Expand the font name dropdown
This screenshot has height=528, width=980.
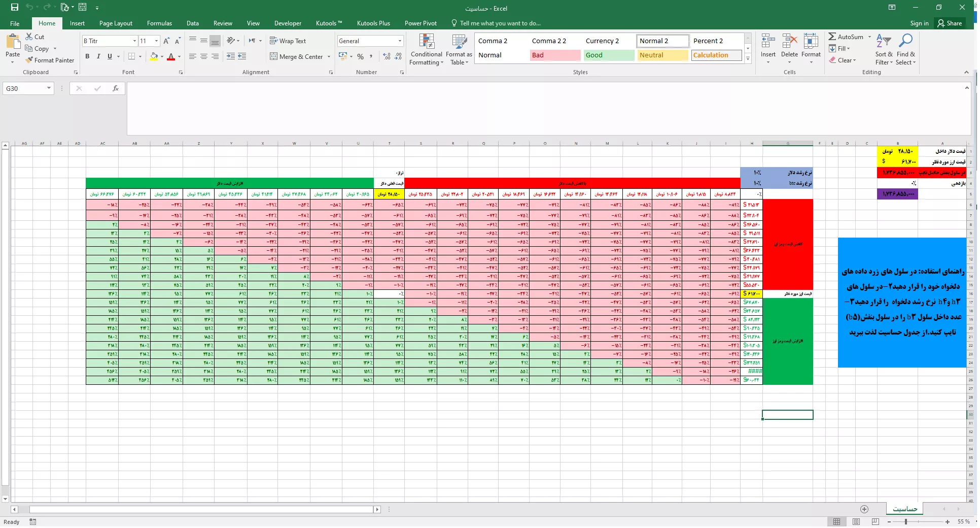tap(134, 41)
